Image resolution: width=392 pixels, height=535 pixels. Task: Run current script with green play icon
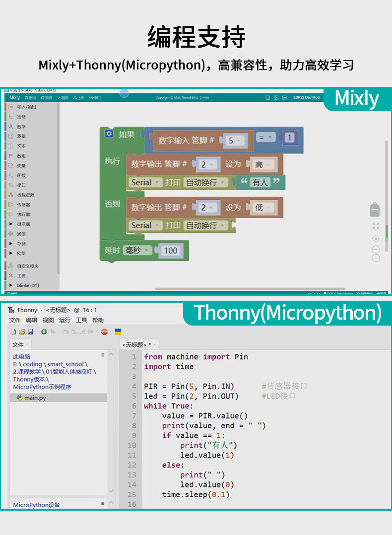click(x=44, y=332)
